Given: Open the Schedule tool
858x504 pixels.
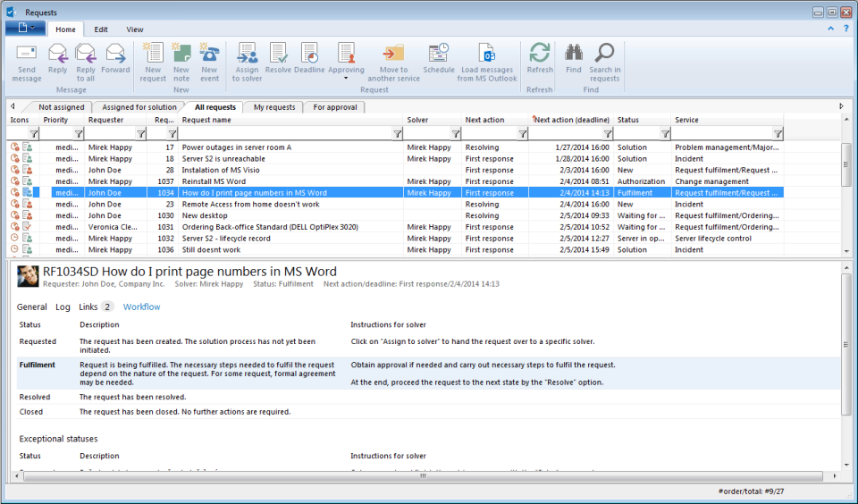Looking at the screenshot, I should (x=439, y=55).
